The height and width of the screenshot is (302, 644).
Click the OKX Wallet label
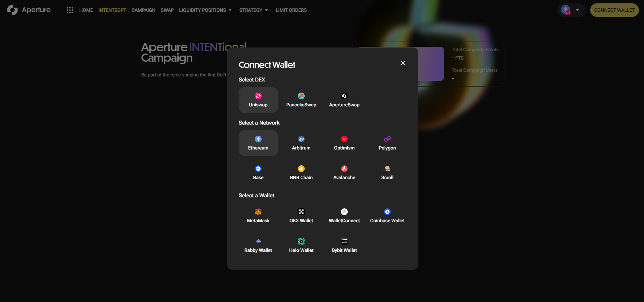click(x=301, y=221)
